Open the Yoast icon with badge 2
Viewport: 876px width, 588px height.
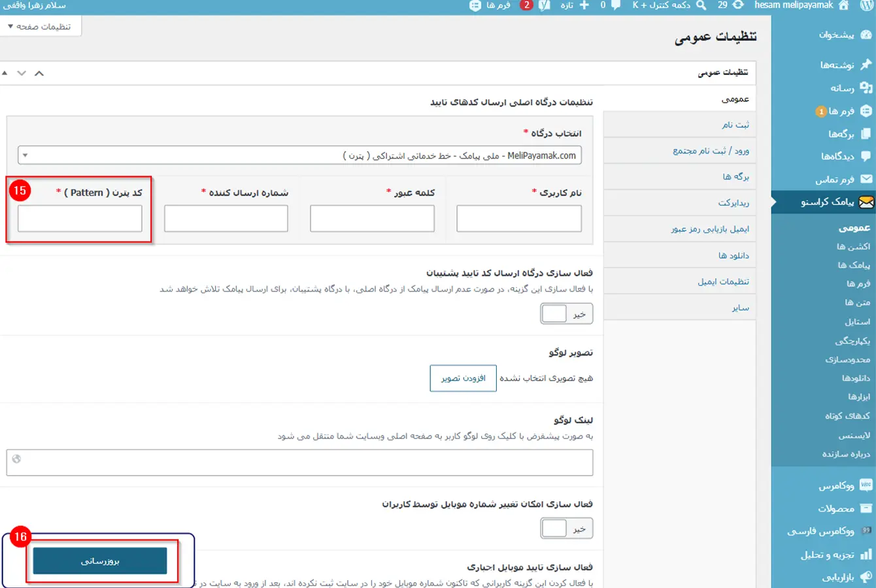544,5
